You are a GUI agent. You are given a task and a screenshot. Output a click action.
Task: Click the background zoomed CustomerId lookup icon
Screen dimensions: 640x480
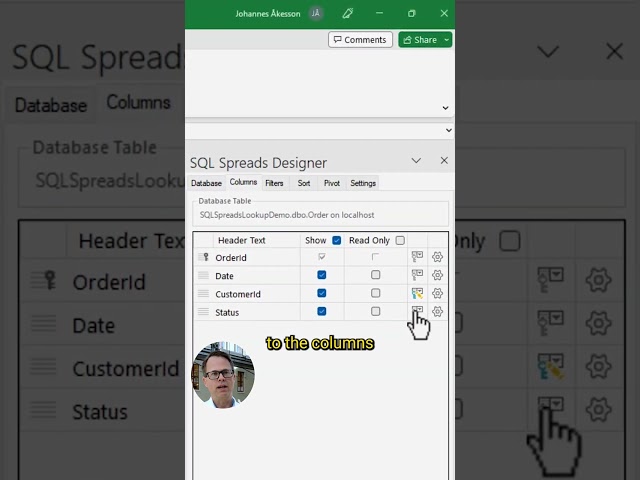coord(551,366)
